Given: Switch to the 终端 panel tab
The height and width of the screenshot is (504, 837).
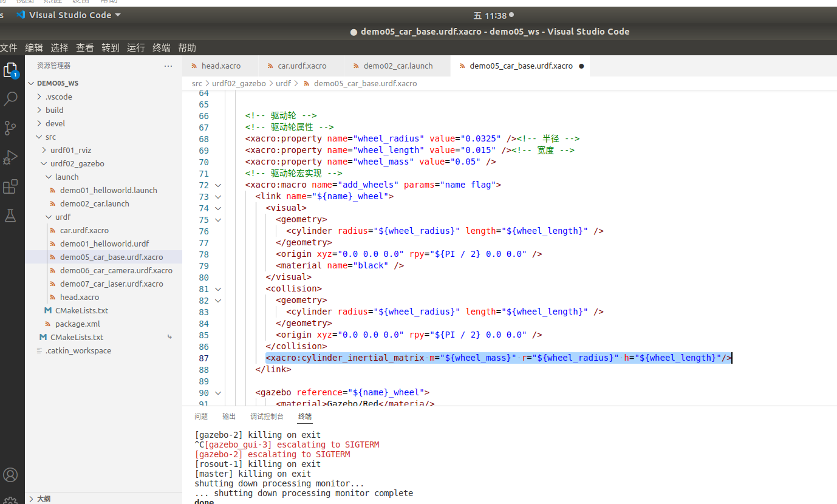Looking at the screenshot, I should [305, 417].
